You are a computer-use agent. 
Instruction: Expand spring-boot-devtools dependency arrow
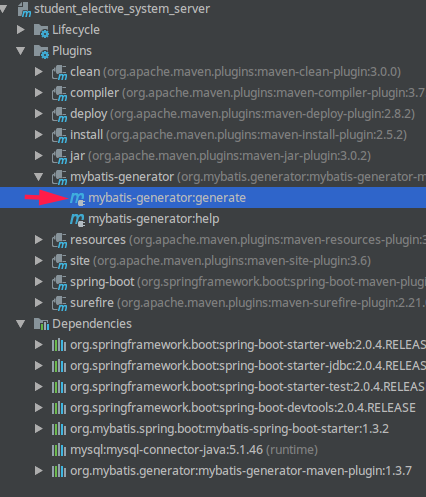coord(39,408)
